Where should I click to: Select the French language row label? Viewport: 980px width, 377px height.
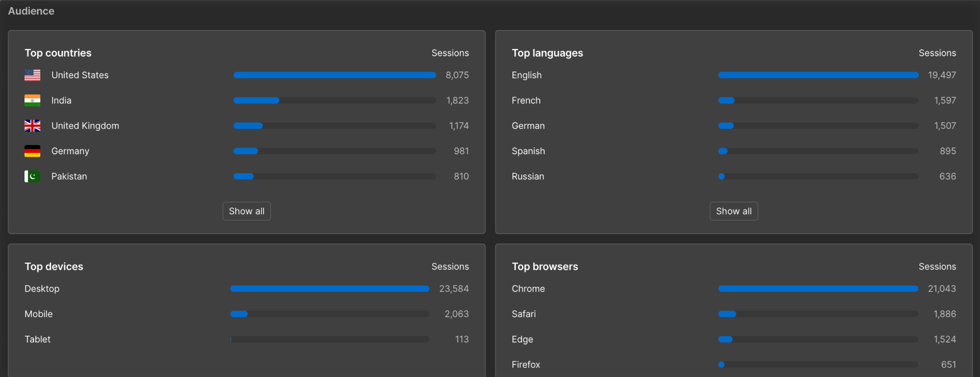pyautogui.click(x=526, y=101)
